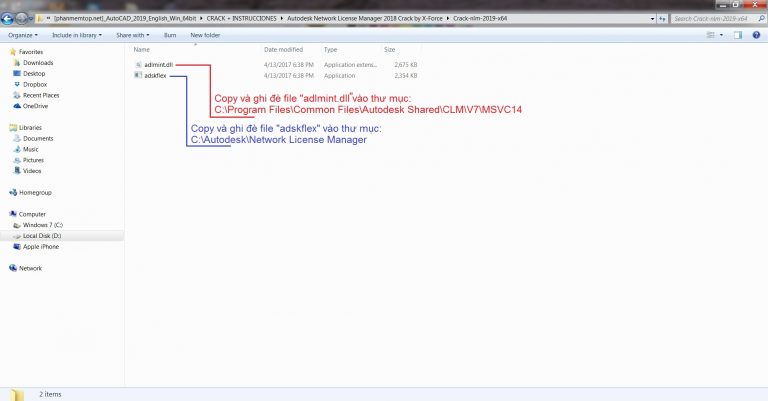The width and height of the screenshot is (768, 401).
Task: Click the change view icon
Action: click(711, 35)
